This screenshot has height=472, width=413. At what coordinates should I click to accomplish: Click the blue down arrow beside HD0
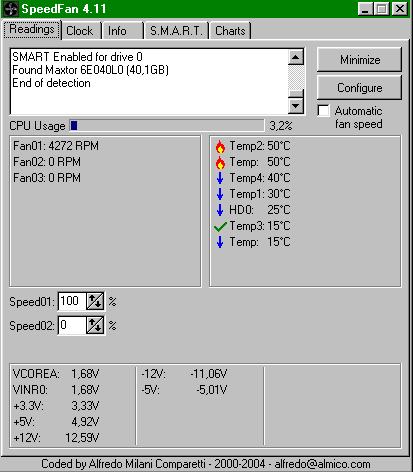220,210
